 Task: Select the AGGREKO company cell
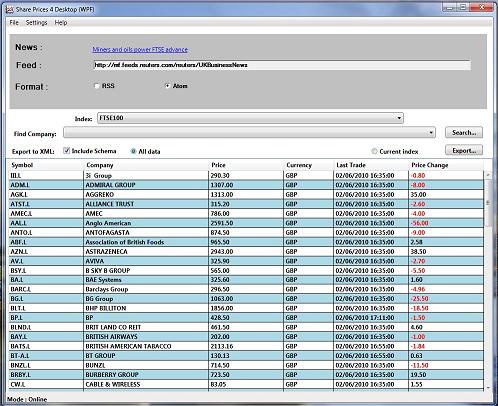pyautogui.click(x=146, y=194)
